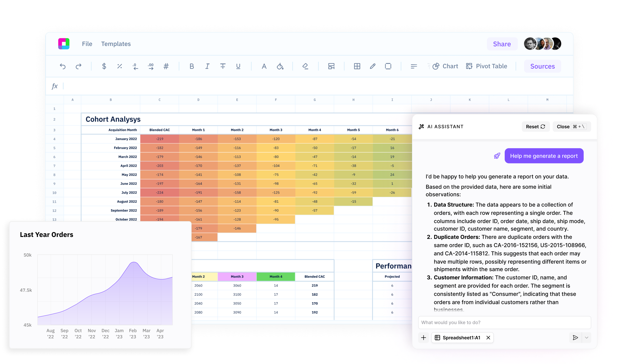The width and height of the screenshot is (618, 364).
Task: Apply percent number format
Action: tap(119, 66)
